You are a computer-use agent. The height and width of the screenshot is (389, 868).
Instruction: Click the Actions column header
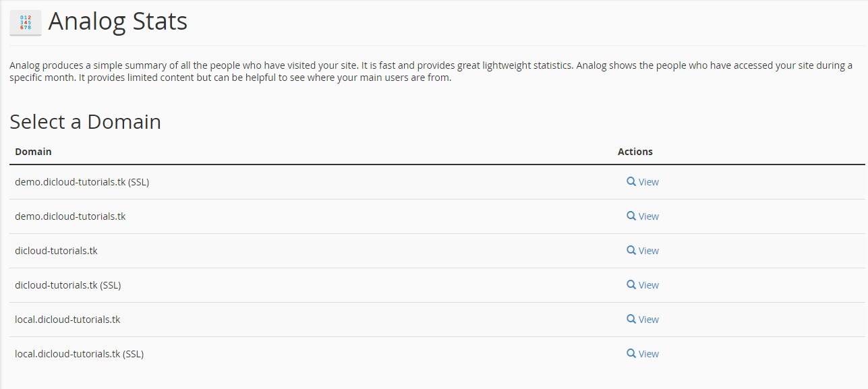pyautogui.click(x=635, y=152)
